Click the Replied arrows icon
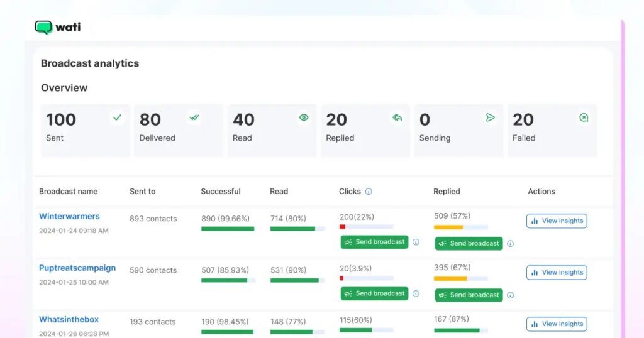Viewport: 644px width, 338px height. [x=397, y=117]
